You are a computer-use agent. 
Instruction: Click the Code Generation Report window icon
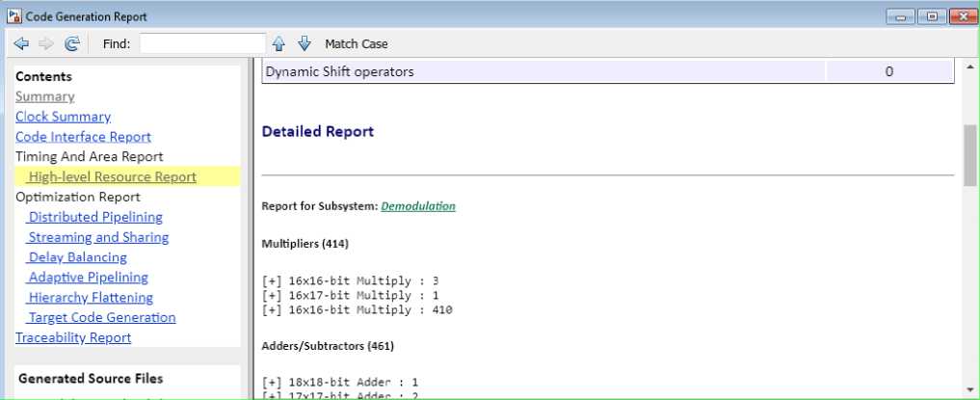click(13, 16)
